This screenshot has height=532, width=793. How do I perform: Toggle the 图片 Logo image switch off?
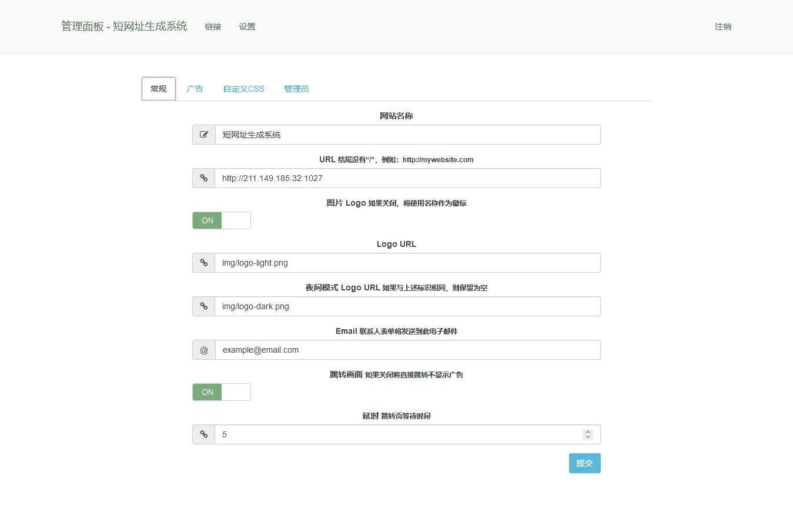[x=221, y=220]
